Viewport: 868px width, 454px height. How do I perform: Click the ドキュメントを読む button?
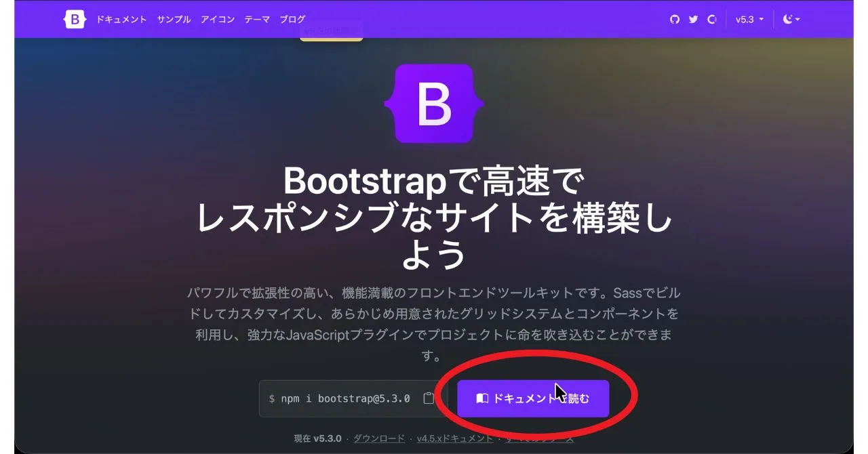[x=533, y=398]
